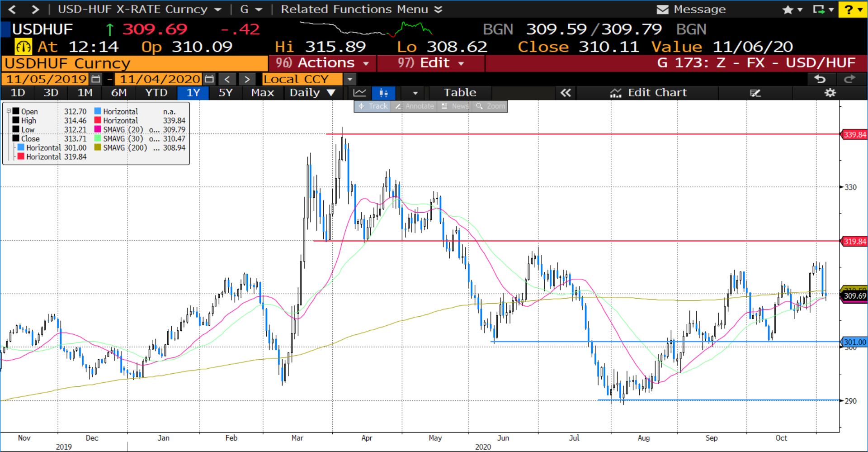Expand the Local CCY currency dropdown

pos(349,79)
